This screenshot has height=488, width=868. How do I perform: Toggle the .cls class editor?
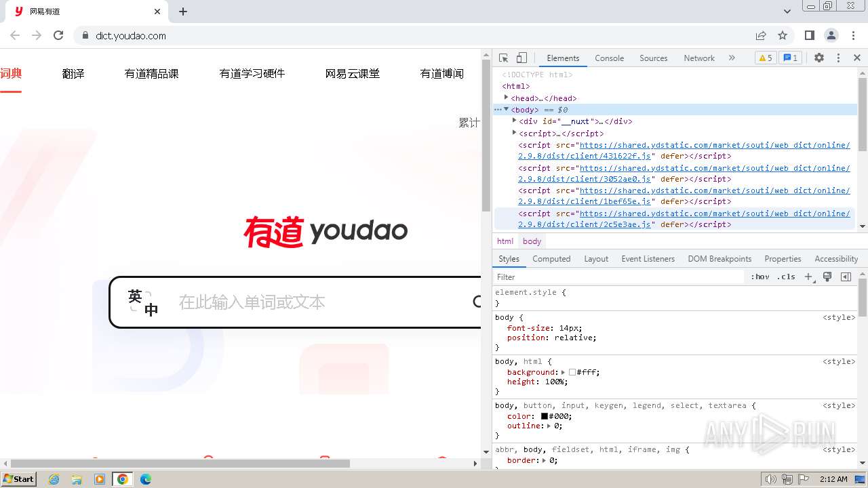(786, 277)
